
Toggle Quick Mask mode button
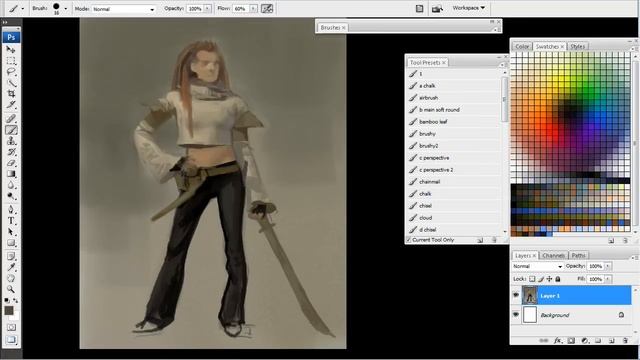pos(11,327)
